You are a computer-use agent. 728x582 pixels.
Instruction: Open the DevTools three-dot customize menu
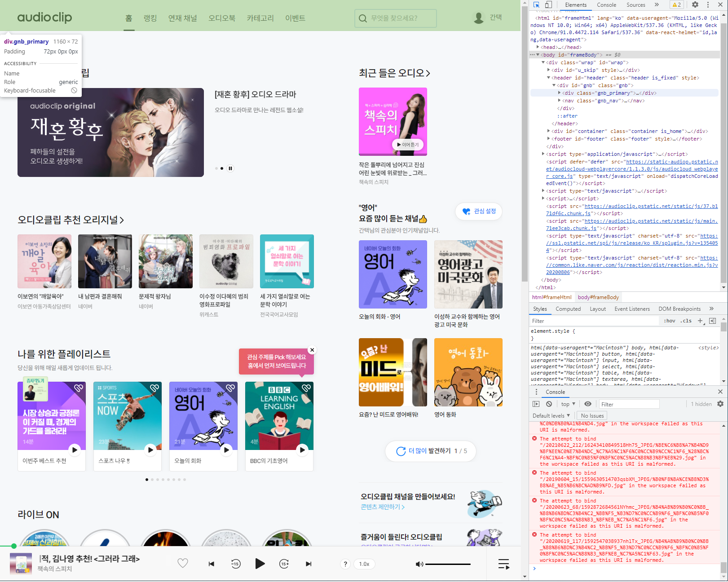(708, 5)
